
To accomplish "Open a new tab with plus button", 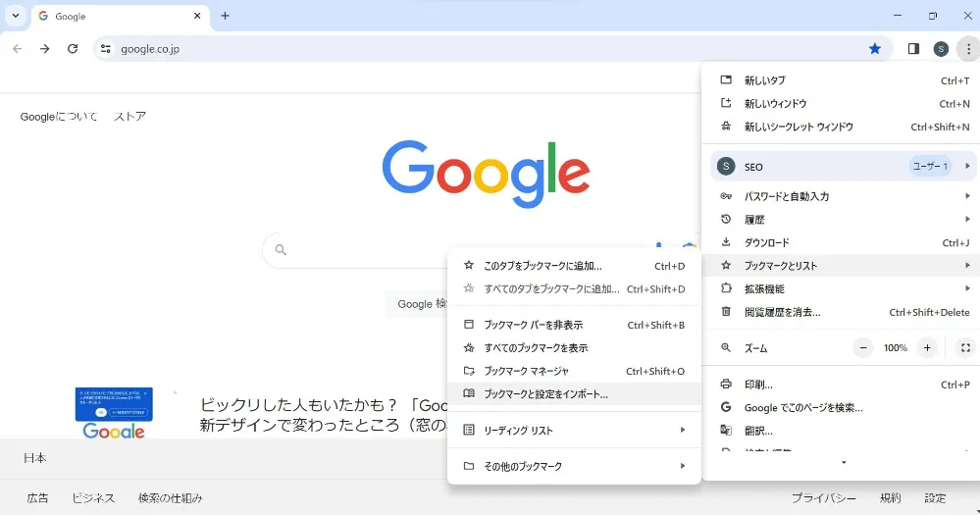I will [225, 16].
